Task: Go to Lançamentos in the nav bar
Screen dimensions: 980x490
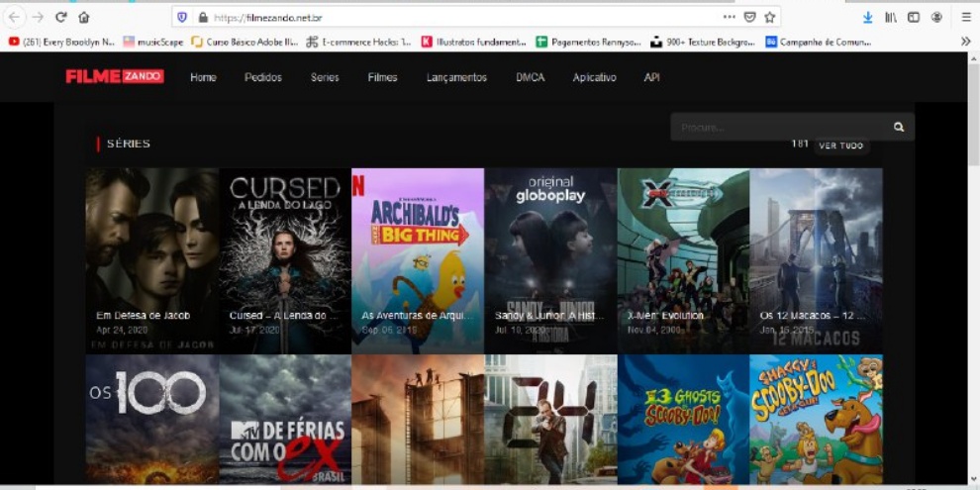Action: click(x=456, y=77)
